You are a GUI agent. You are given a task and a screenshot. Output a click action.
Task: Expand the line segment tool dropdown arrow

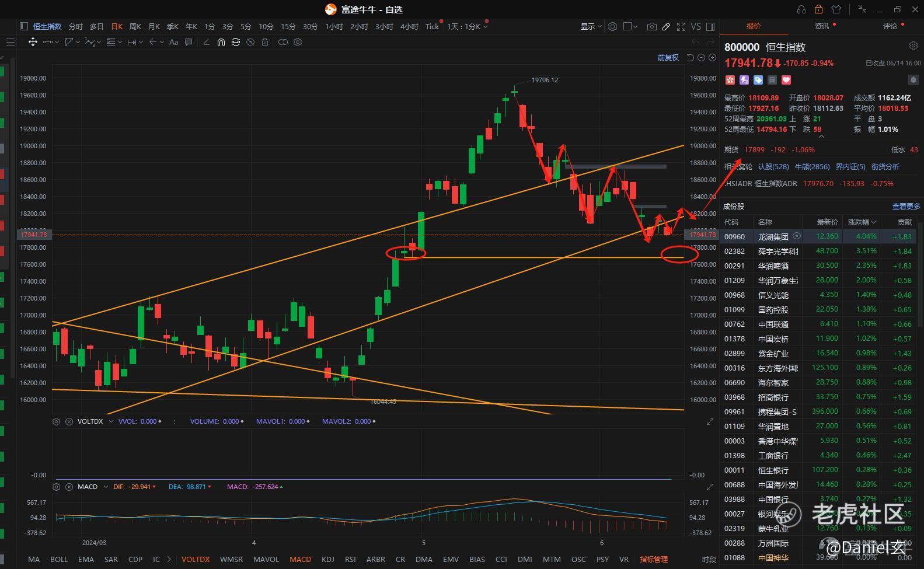tap(57, 42)
